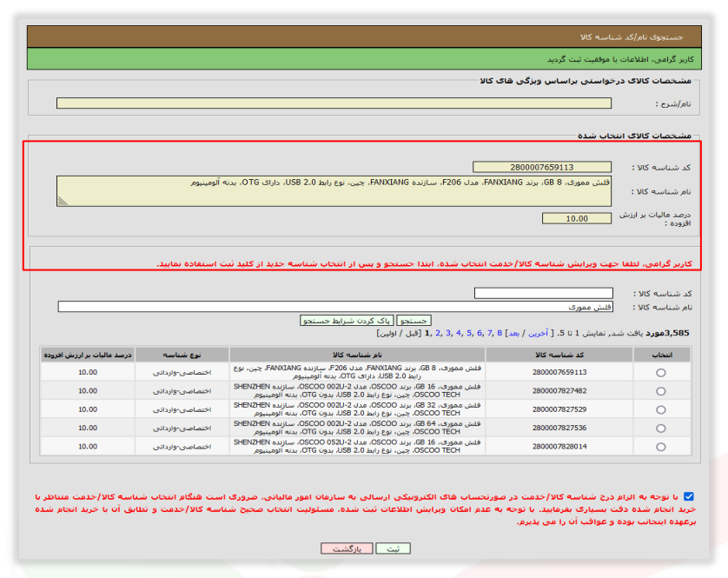Click the OSCOO 64 GB item description cell
This screenshot has width=728, height=578.
pyautogui.click(x=357, y=428)
